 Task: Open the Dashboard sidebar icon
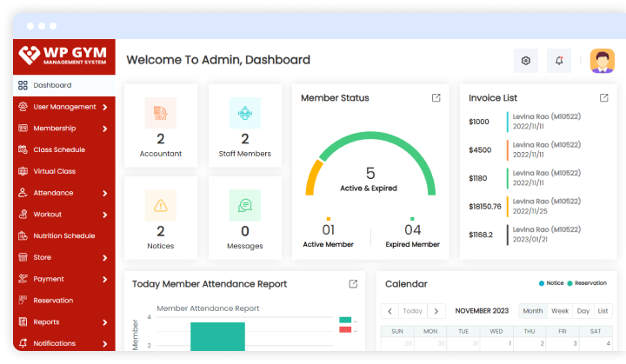(x=23, y=85)
